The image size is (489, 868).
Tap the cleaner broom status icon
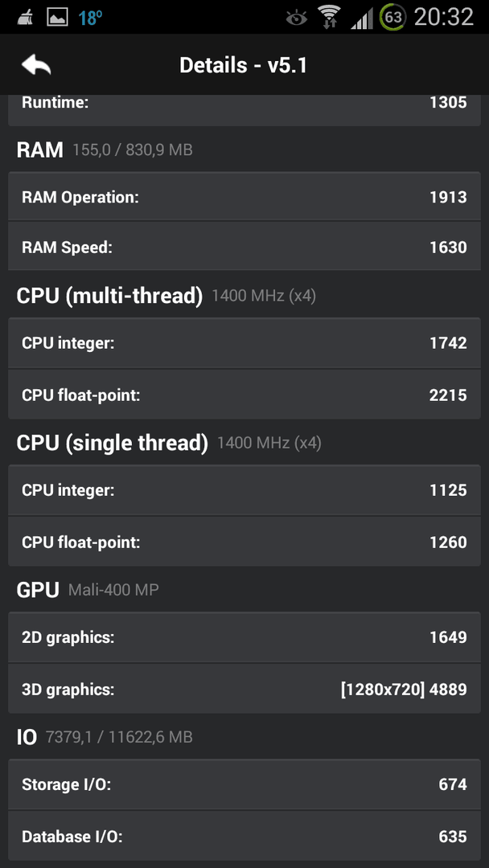(25, 17)
